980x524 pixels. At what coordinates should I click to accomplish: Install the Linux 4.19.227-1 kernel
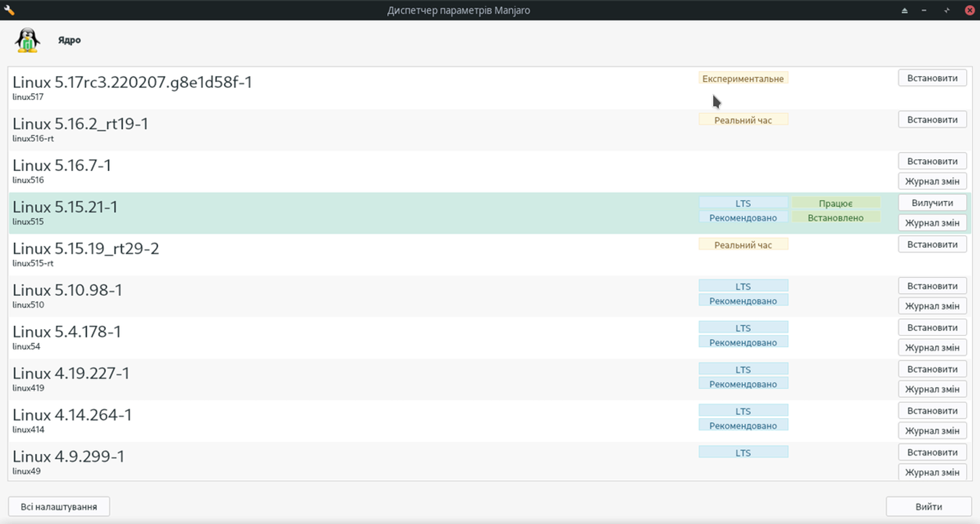coord(932,369)
